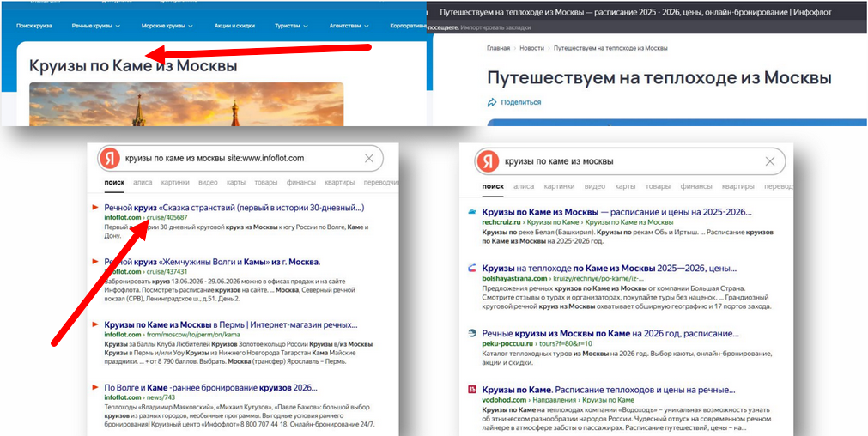Select the видео tab in the site:infoflot search
Screen dimensions: 868x436
(208, 182)
